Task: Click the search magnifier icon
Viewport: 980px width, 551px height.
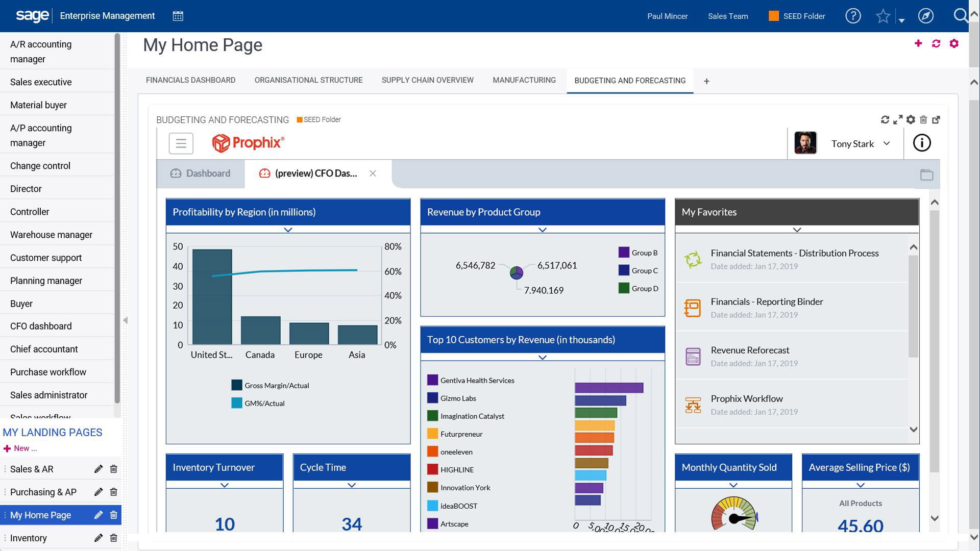Action: click(x=961, y=15)
